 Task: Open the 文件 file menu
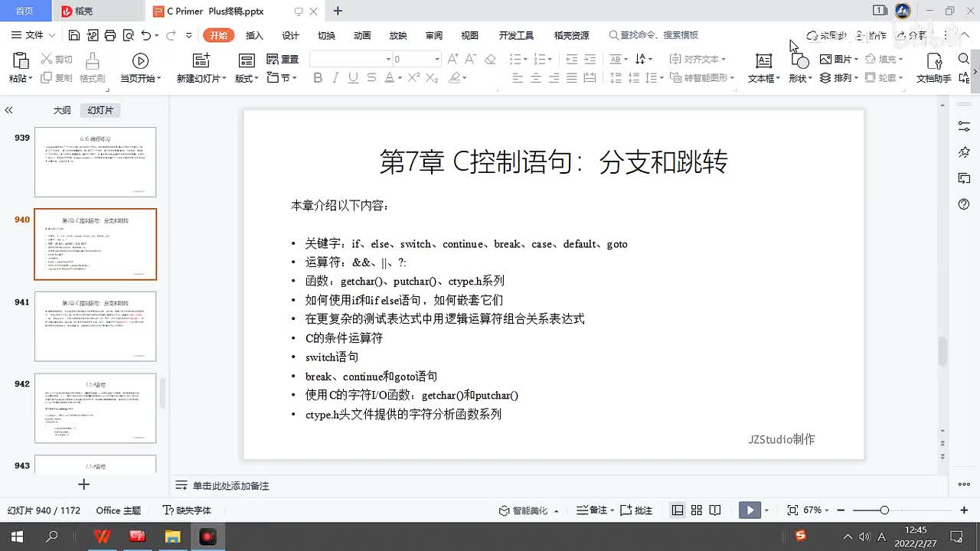(x=34, y=35)
